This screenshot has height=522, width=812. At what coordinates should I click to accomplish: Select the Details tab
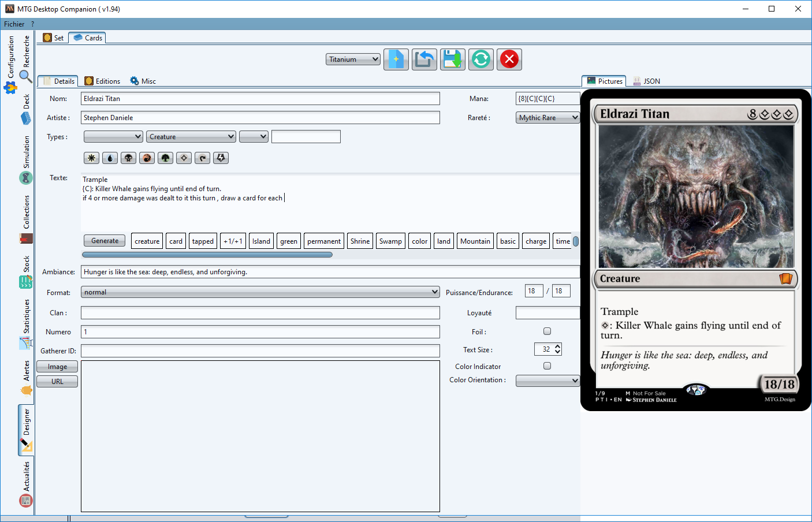(x=57, y=81)
